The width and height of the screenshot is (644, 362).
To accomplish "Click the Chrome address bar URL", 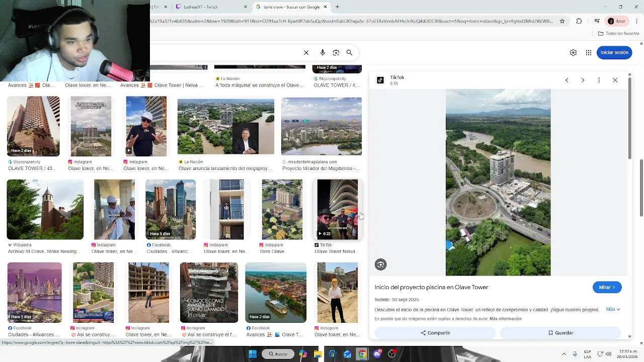I will 352,21.
